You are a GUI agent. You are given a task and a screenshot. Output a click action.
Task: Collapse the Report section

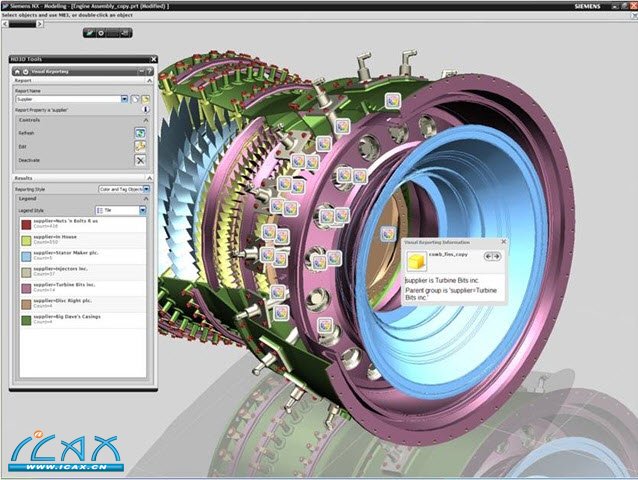coord(149,81)
